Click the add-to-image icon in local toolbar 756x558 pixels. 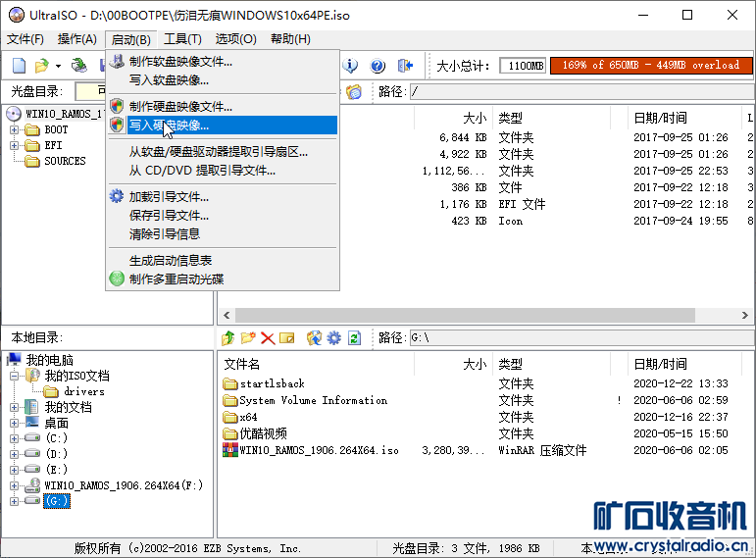pos(314,338)
